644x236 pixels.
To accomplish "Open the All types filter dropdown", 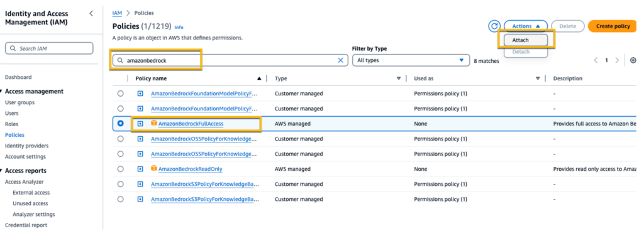I will [x=411, y=60].
